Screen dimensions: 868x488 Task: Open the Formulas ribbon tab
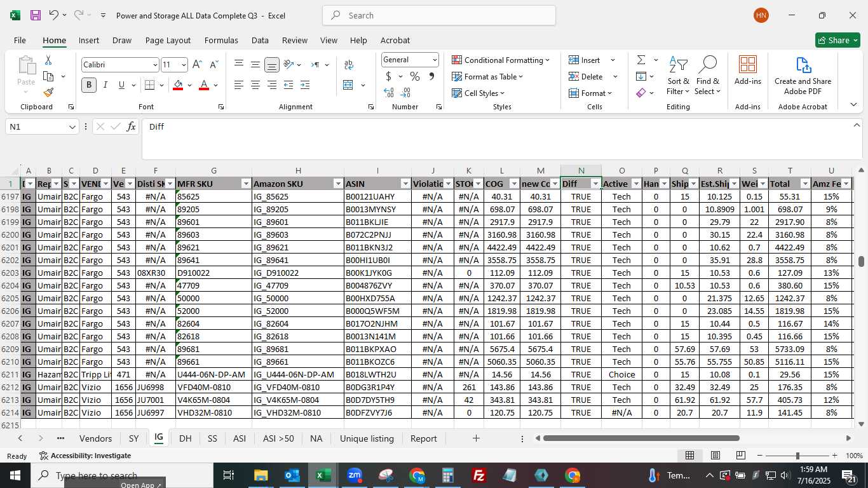click(221, 40)
